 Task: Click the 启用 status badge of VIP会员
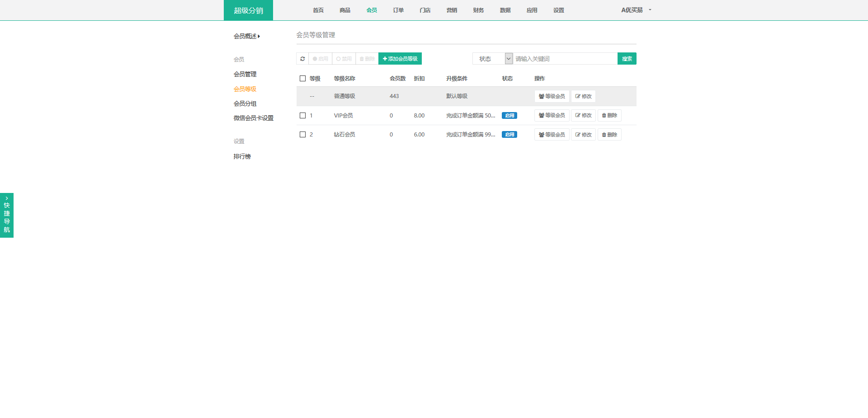pyautogui.click(x=509, y=116)
